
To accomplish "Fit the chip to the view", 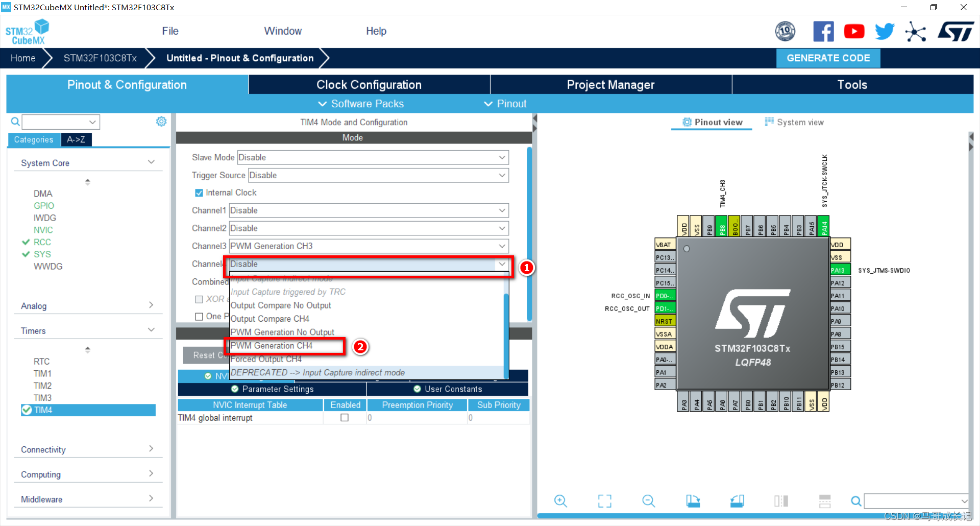I will (x=604, y=501).
